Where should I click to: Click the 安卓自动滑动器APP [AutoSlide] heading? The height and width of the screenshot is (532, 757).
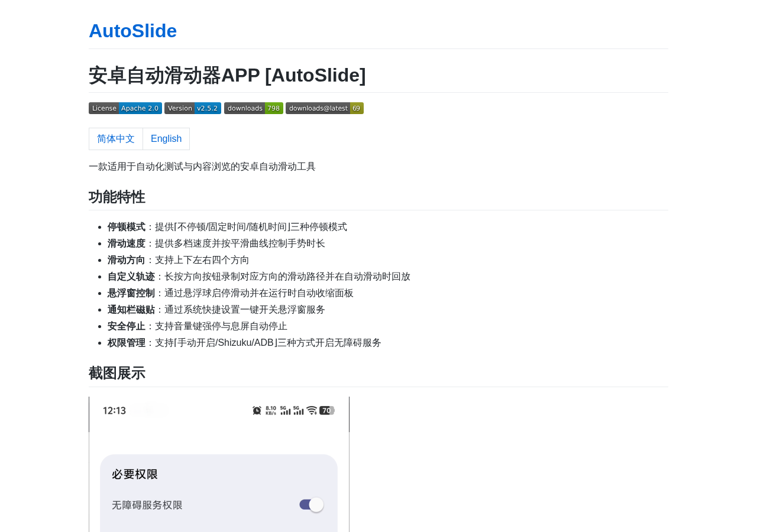(227, 75)
